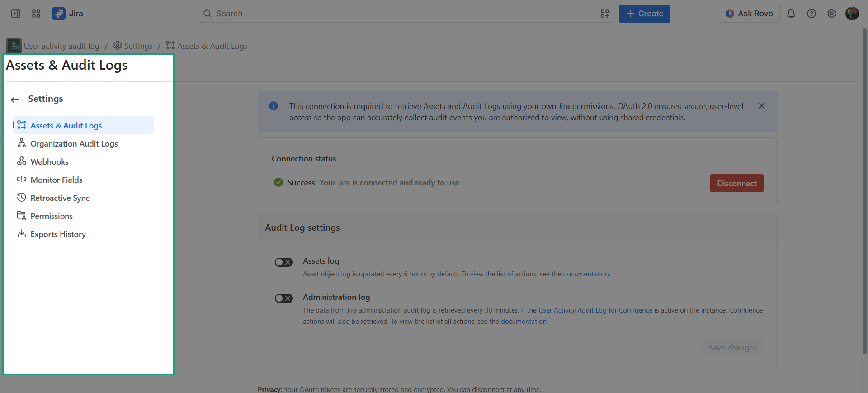The width and height of the screenshot is (868, 393).
Task: Open the Assets log documentation link
Action: tap(586, 274)
